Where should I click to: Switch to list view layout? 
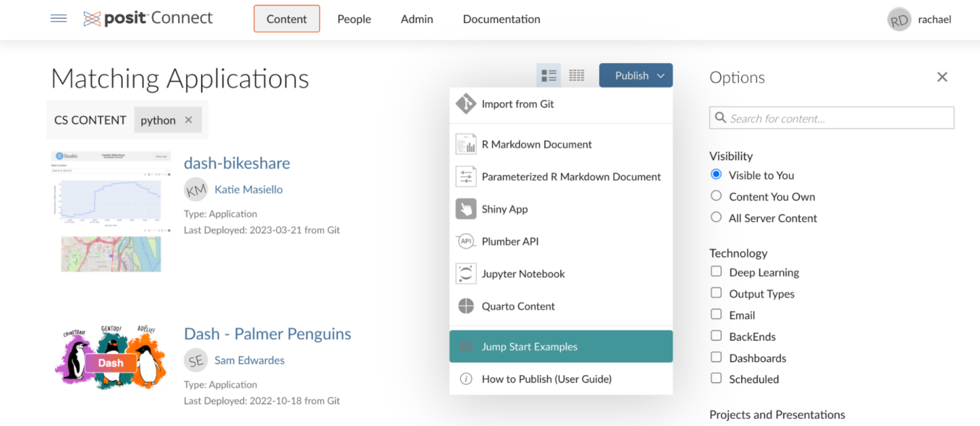tap(549, 75)
